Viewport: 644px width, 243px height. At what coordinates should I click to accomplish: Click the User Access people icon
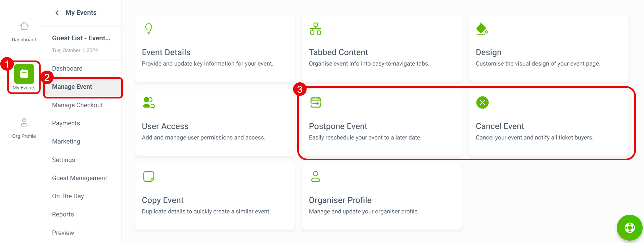pos(149,103)
